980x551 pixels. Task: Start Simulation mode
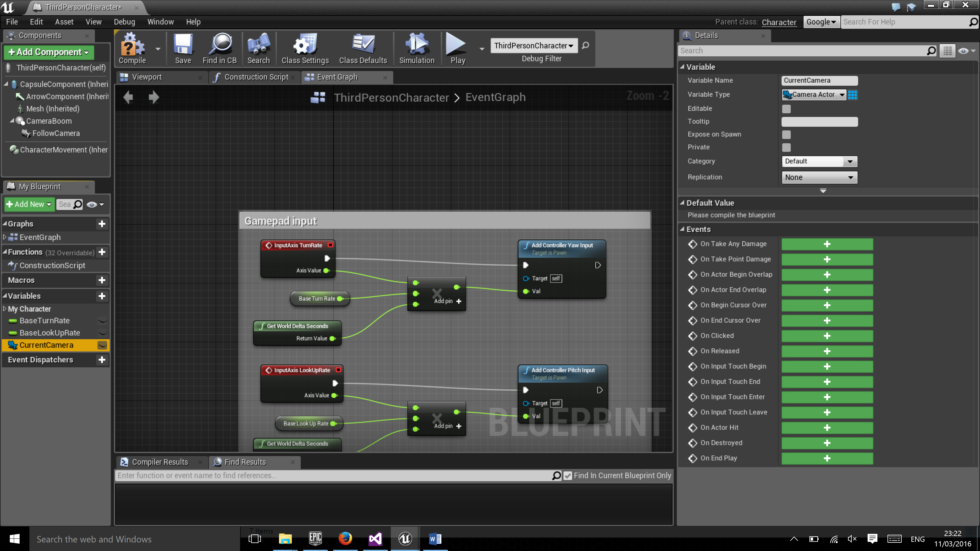coord(417,49)
